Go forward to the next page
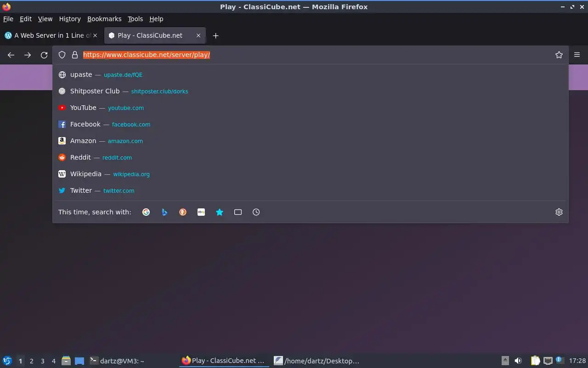The height and width of the screenshot is (368, 588). pyautogui.click(x=28, y=55)
